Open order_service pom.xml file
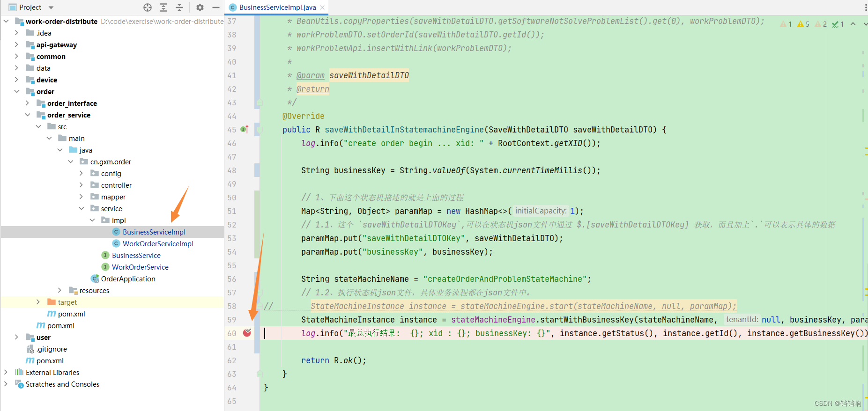The height and width of the screenshot is (411, 868). pyautogui.click(x=71, y=314)
